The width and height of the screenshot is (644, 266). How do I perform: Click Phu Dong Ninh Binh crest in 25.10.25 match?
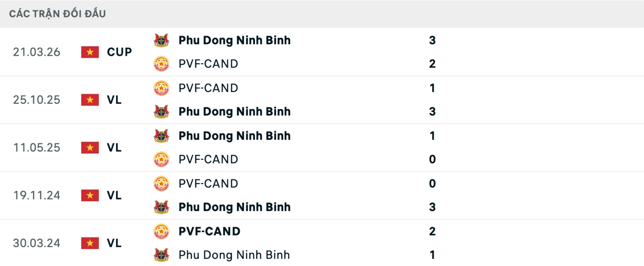[x=161, y=112]
